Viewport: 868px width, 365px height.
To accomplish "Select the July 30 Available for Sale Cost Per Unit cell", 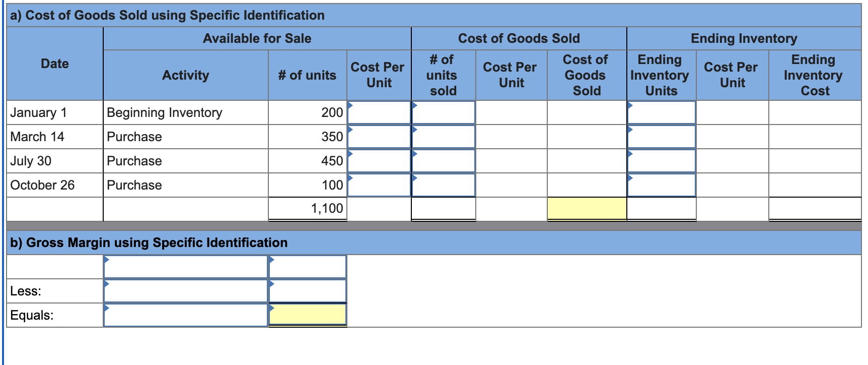I will coord(379,161).
